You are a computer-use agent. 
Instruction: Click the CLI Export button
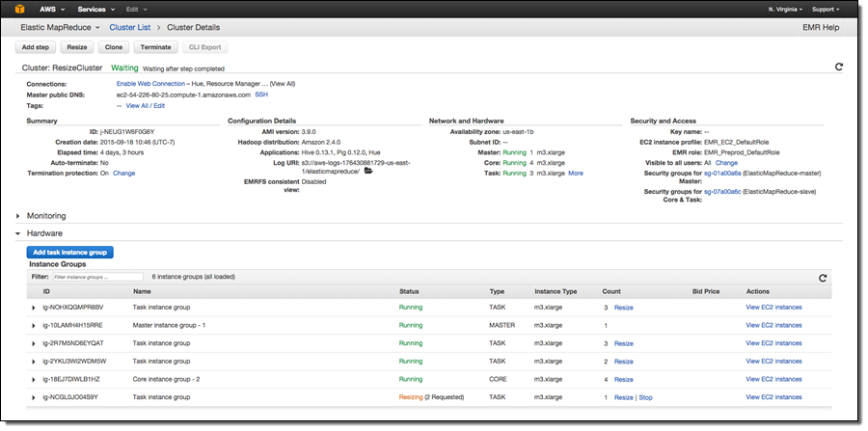pos(204,47)
